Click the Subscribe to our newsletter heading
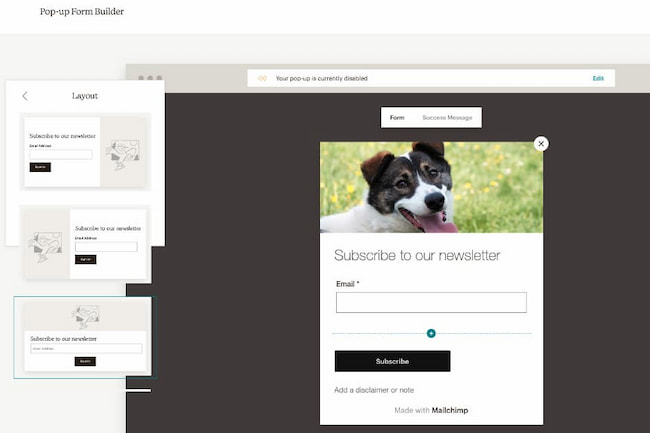 pyautogui.click(x=417, y=255)
